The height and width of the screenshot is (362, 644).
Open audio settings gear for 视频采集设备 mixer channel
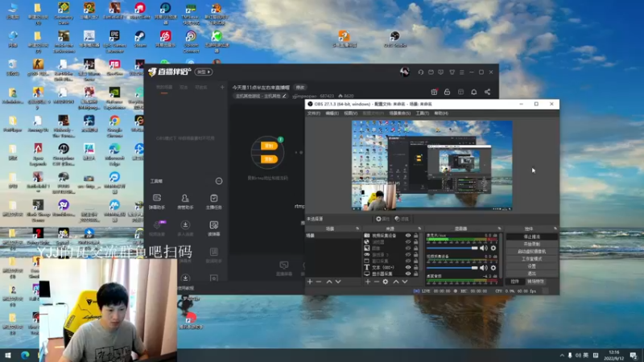(493, 268)
